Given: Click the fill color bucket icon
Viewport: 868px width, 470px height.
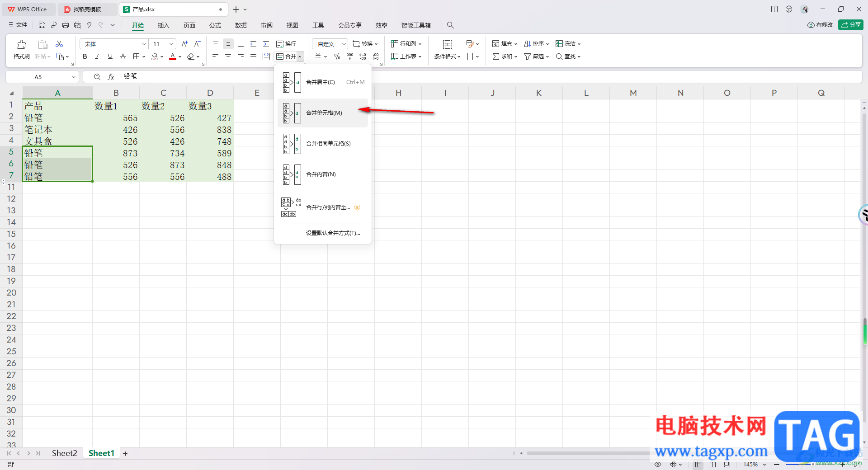Looking at the screenshot, I should 155,56.
